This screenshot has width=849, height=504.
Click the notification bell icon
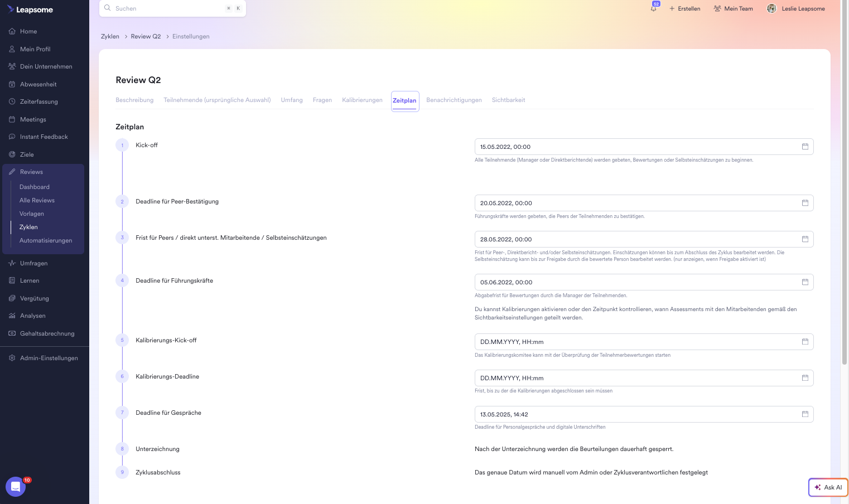click(653, 8)
